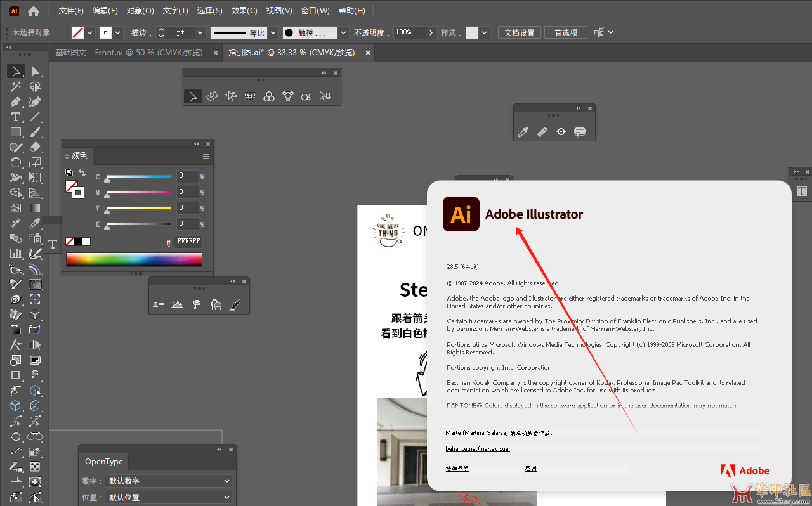Click the black swatch in the Color panel
The image size is (812, 506).
78,242
